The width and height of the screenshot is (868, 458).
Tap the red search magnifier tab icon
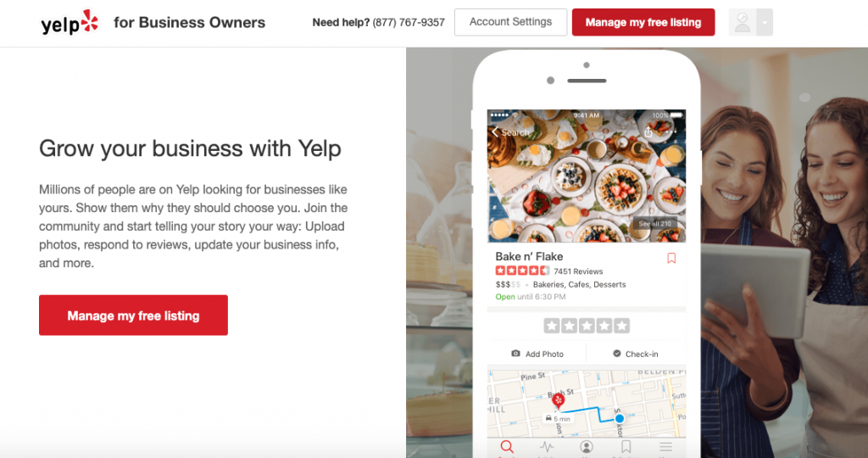click(507, 446)
